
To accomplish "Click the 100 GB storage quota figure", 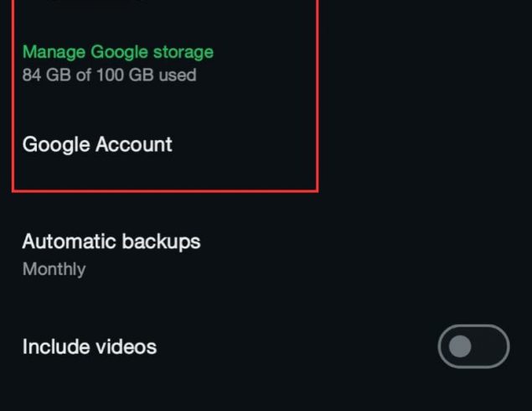I will pos(125,75).
